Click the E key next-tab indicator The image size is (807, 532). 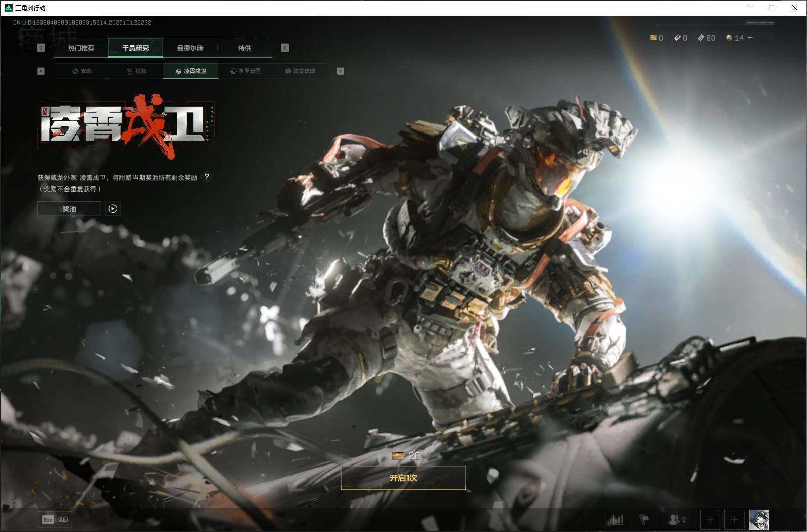tap(285, 48)
